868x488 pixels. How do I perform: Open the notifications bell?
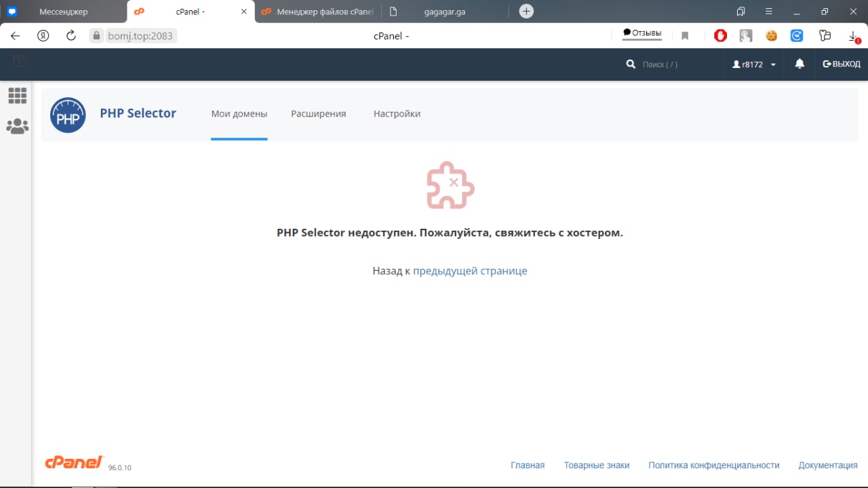[800, 64]
